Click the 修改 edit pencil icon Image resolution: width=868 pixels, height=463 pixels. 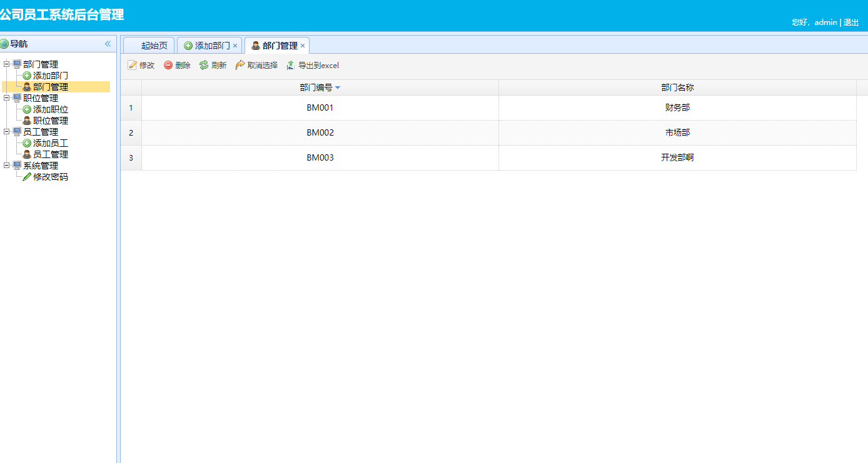132,66
